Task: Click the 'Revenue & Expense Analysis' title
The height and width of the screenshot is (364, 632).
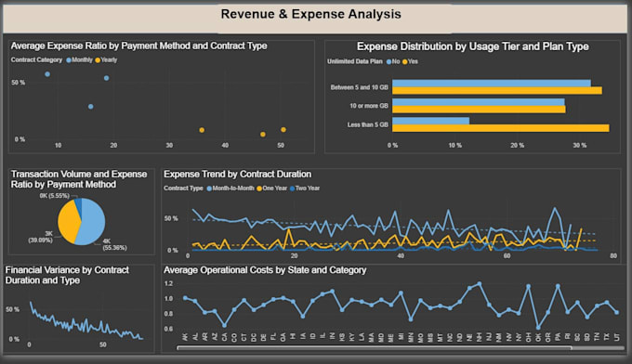Action: (310, 14)
